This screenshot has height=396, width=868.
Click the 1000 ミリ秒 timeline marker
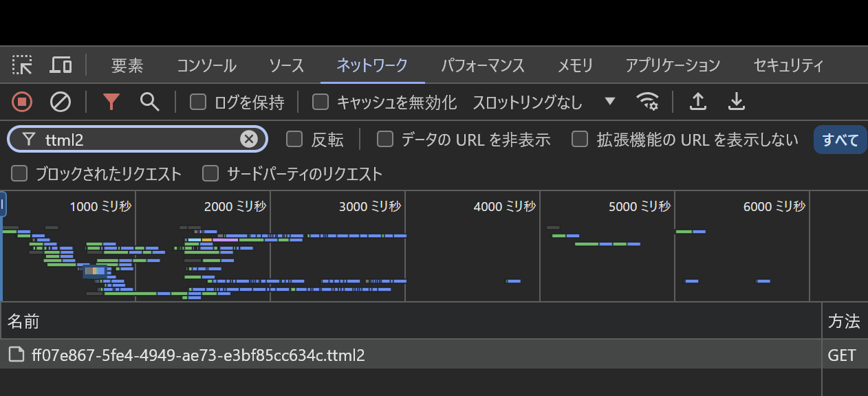click(100, 206)
